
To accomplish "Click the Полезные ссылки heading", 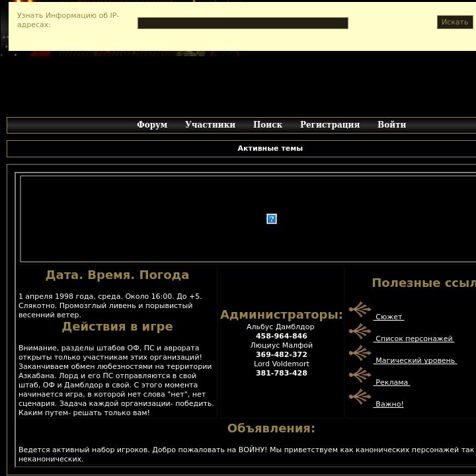I will pos(424,283).
